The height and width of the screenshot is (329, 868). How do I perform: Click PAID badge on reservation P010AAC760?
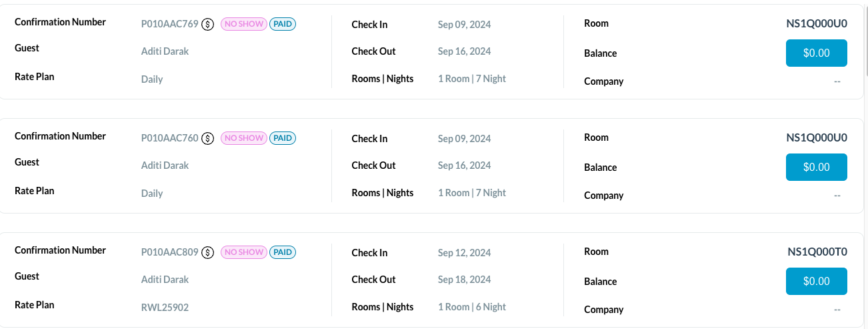[283, 139]
